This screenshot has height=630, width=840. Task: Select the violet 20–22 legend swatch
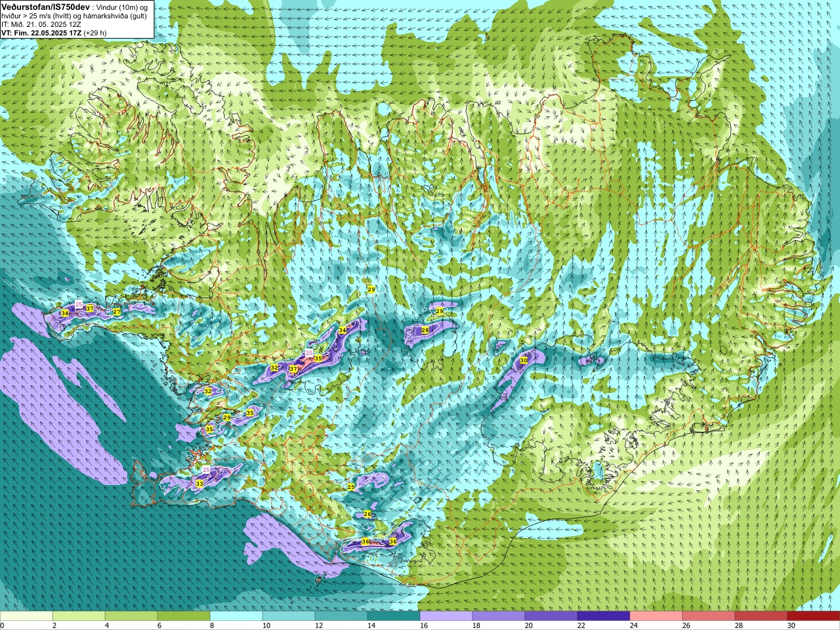point(551,616)
